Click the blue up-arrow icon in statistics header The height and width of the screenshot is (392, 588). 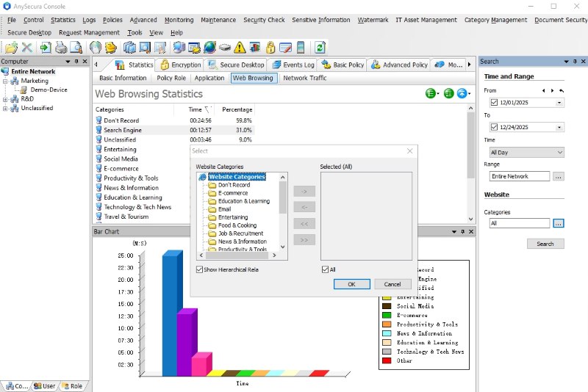(x=462, y=94)
